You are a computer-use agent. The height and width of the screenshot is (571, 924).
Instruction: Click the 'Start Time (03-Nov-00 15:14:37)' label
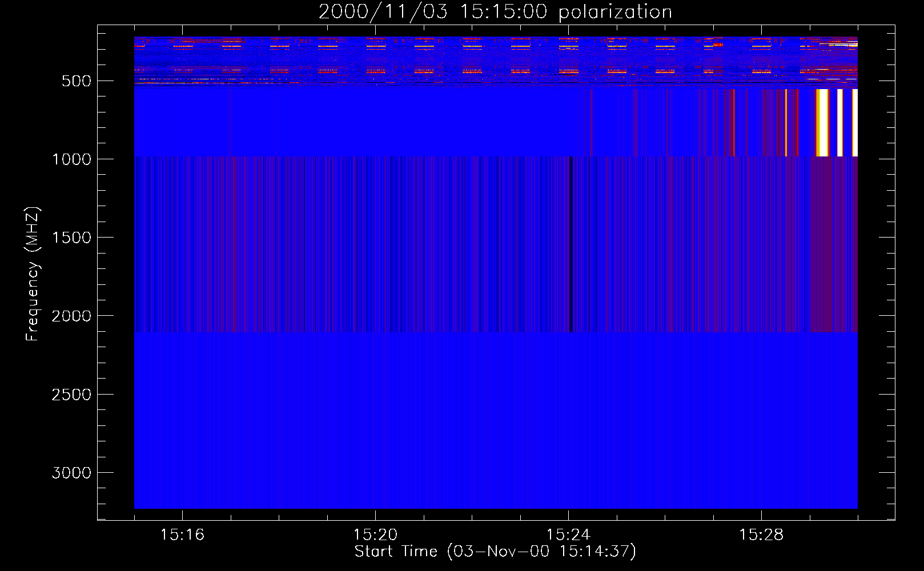coord(495,552)
